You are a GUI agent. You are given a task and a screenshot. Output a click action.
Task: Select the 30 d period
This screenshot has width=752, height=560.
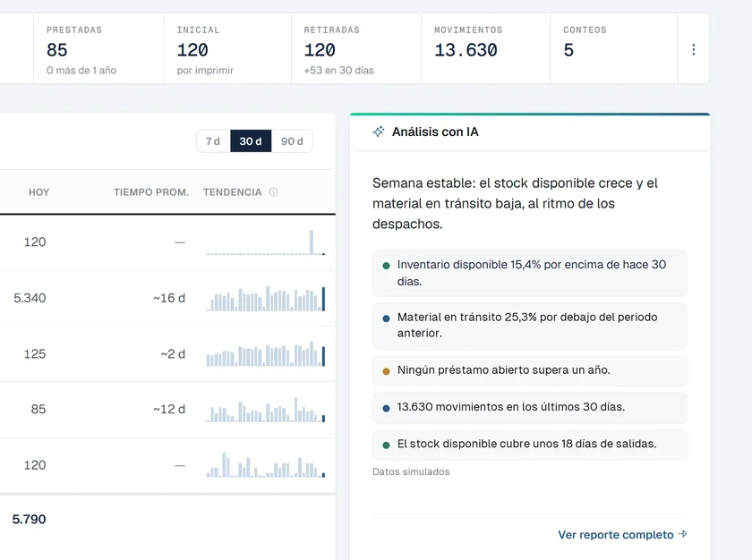[251, 141]
